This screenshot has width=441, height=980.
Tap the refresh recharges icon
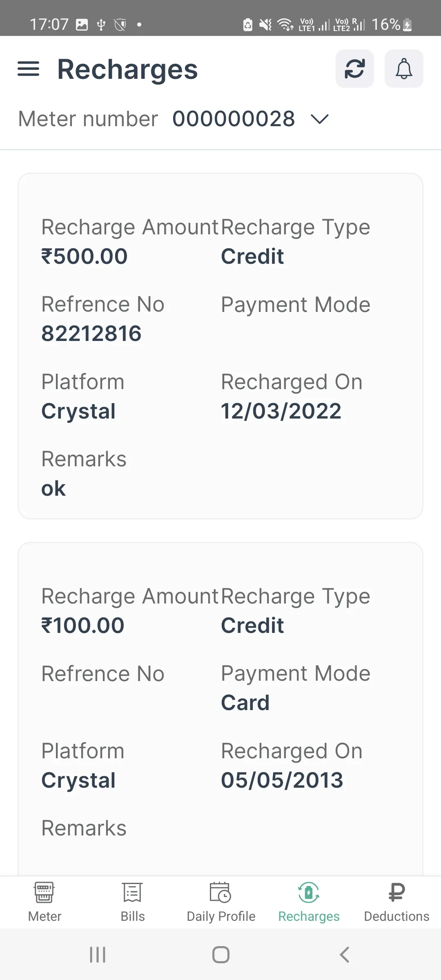[x=354, y=69]
